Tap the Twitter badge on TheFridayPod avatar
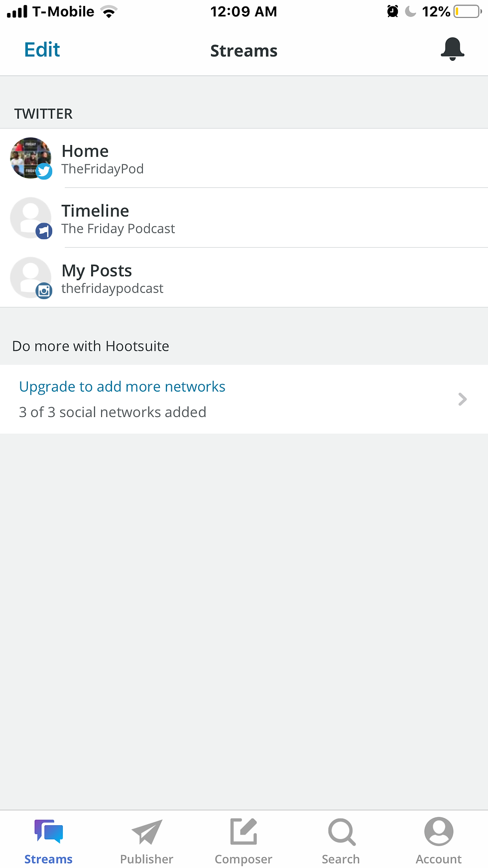The width and height of the screenshot is (488, 868). pyautogui.click(x=44, y=171)
